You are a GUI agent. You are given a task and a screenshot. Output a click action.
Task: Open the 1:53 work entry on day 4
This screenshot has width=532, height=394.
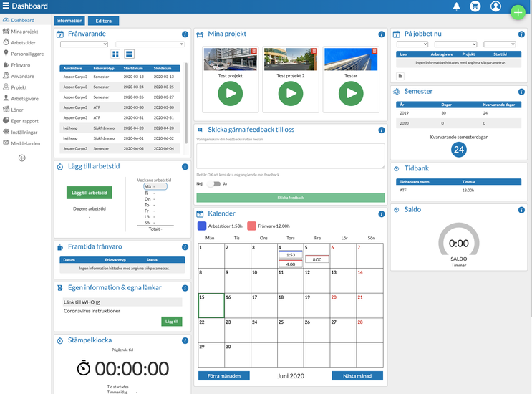click(291, 254)
